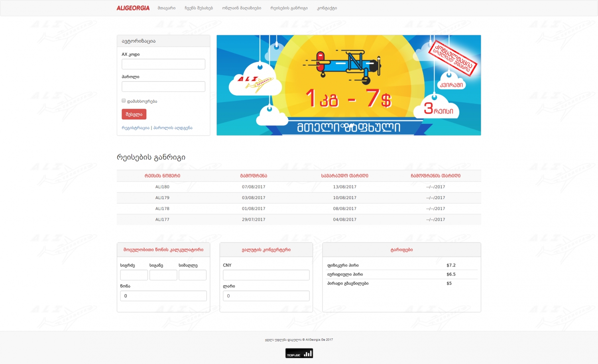Click the ჩამოფრენის თარიღი column header
Screen dimensions: 598x364
pos(436,176)
